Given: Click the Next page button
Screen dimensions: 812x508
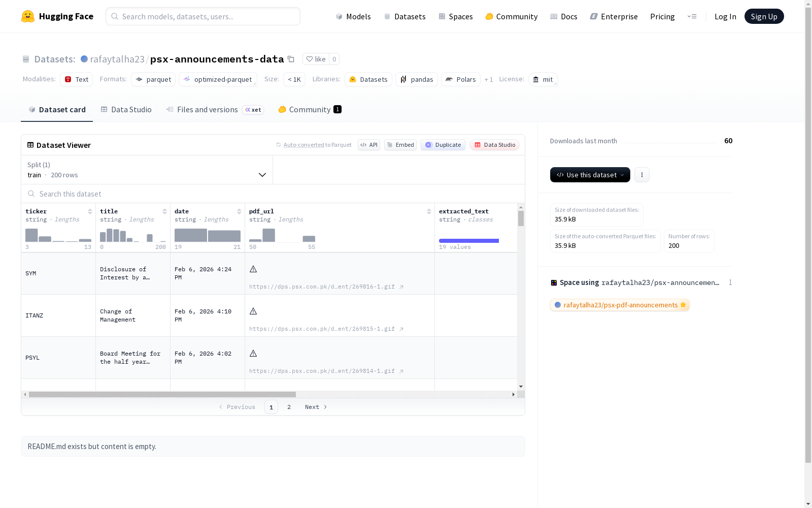Looking at the screenshot, I should coord(316,407).
